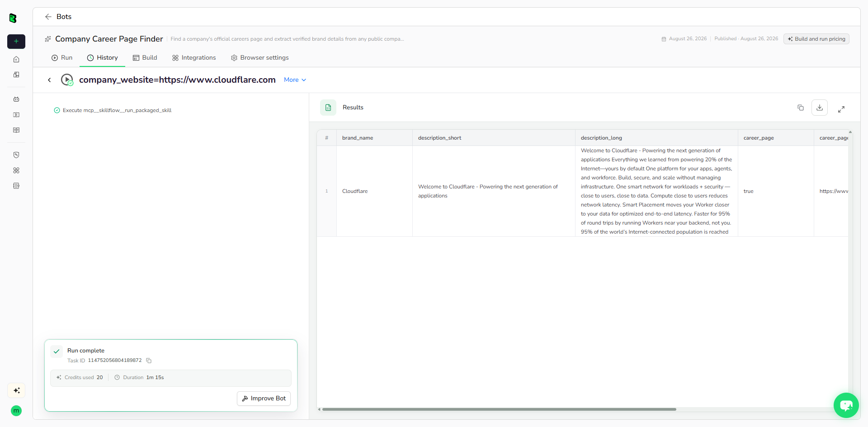Click the Bots breadcrumb link
The height and width of the screenshot is (427, 868).
point(64,17)
